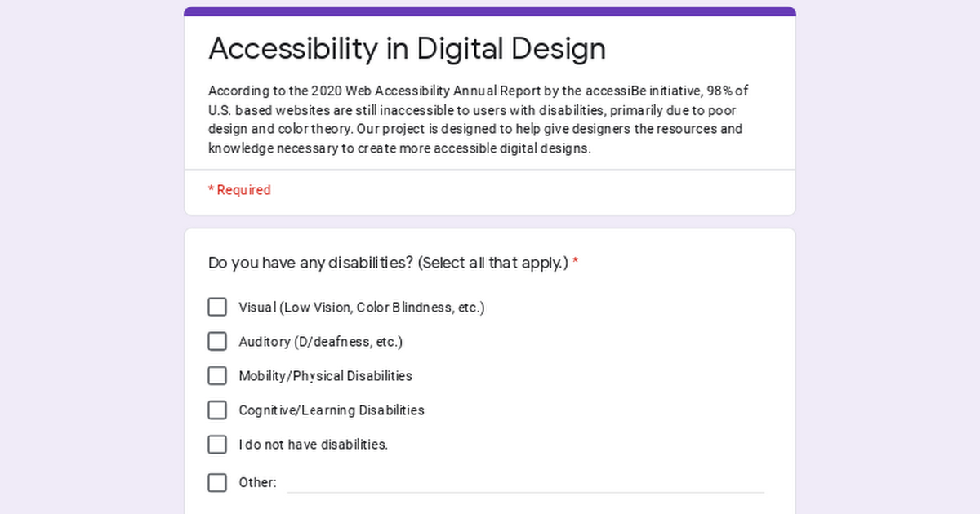Click the 'I do not have disabilities.' label text
Screen dimensions: 980x514
coord(314,445)
